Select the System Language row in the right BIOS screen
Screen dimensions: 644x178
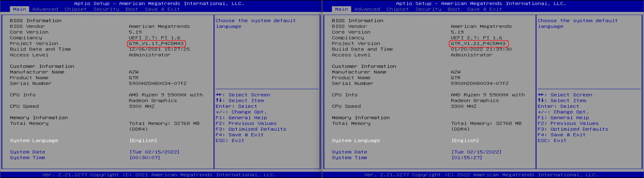tap(406, 141)
